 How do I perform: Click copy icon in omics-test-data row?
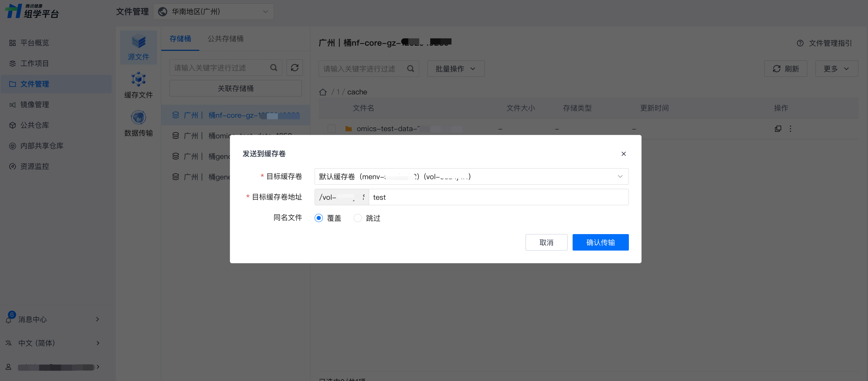click(778, 129)
